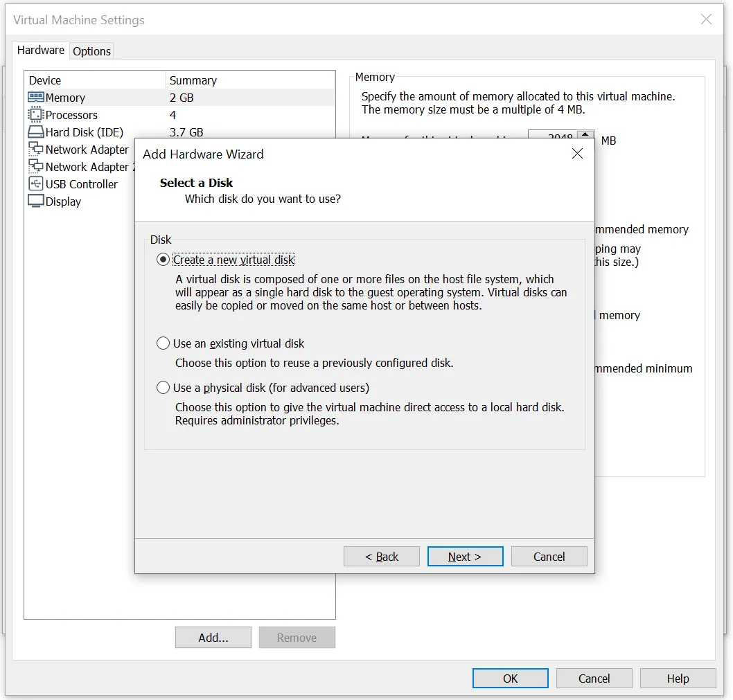Click the Processors chip icon
This screenshot has height=700, width=733.
coord(35,115)
